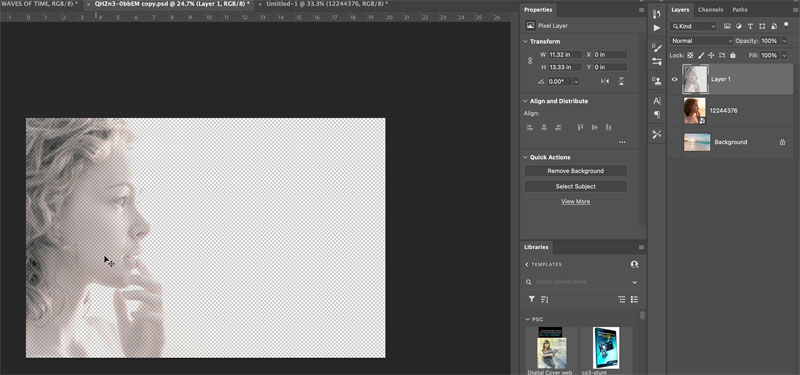
Task: Filter layers by smart objects
Action: (774, 26)
